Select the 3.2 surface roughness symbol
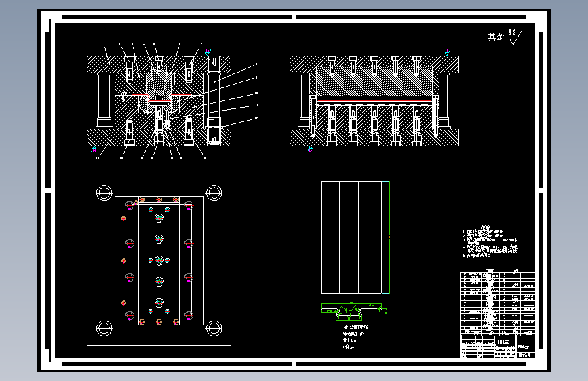 click(x=515, y=37)
